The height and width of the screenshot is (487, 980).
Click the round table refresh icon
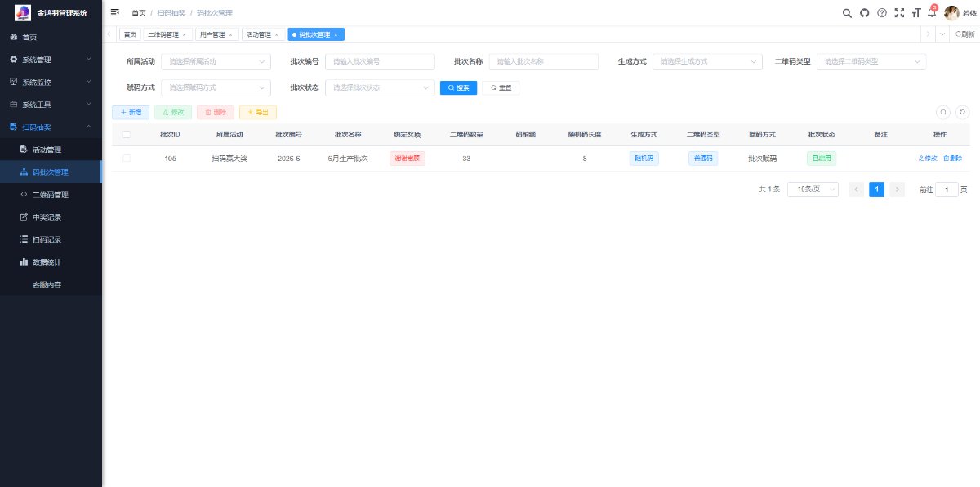(x=963, y=112)
